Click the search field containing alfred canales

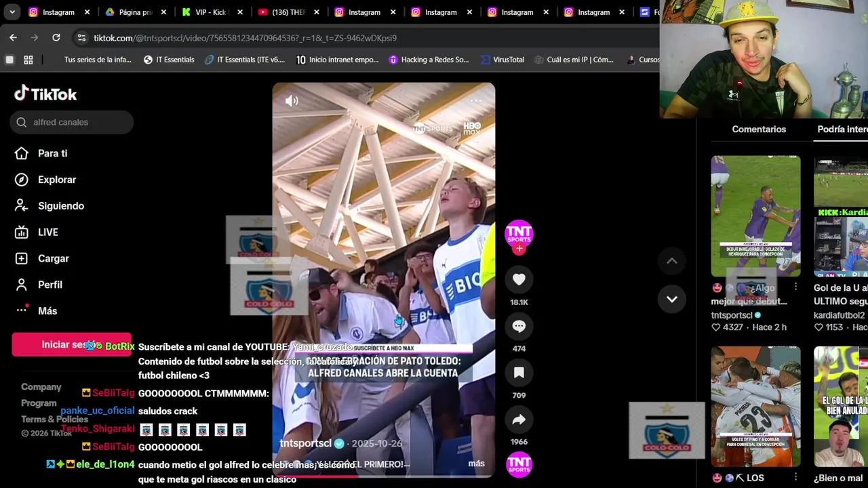[72, 122]
